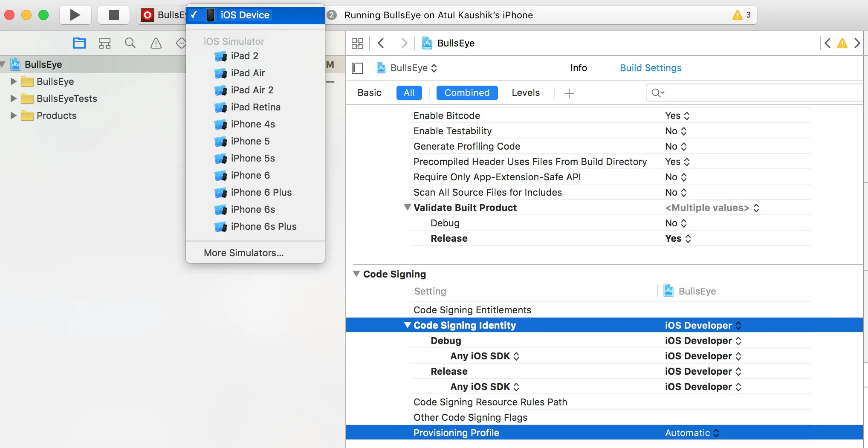Collapse the Code Signing section
This screenshot has width=868, height=448.
tap(357, 274)
